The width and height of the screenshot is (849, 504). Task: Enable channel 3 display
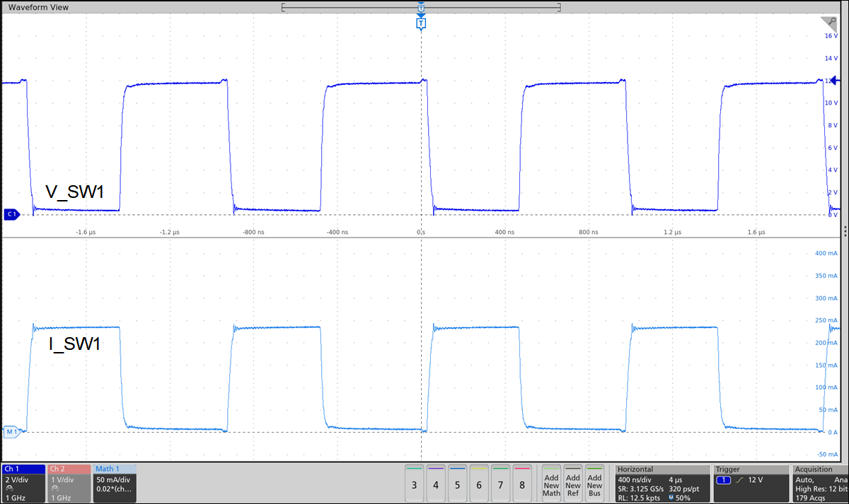tap(414, 484)
